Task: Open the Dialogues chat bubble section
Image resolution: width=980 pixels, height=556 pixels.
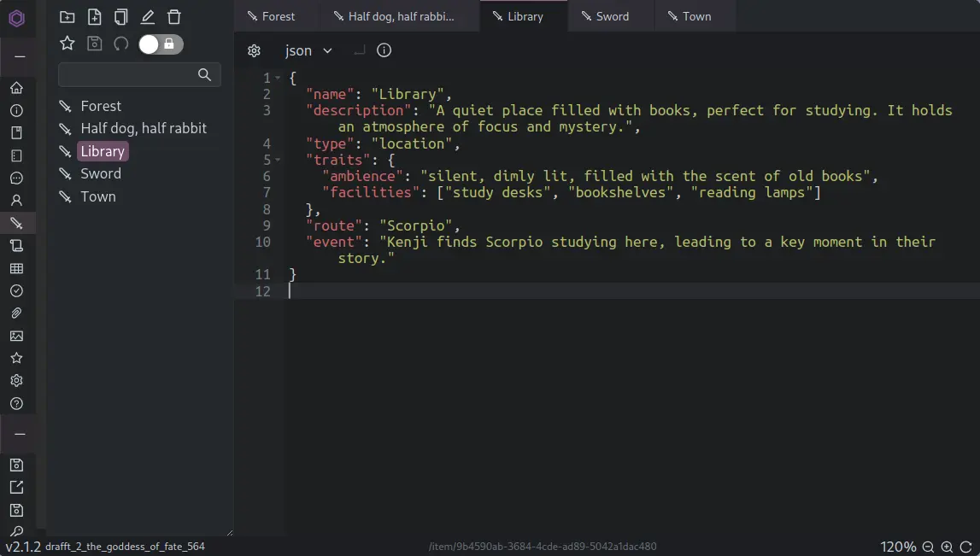Action: [x=17, y=178]
